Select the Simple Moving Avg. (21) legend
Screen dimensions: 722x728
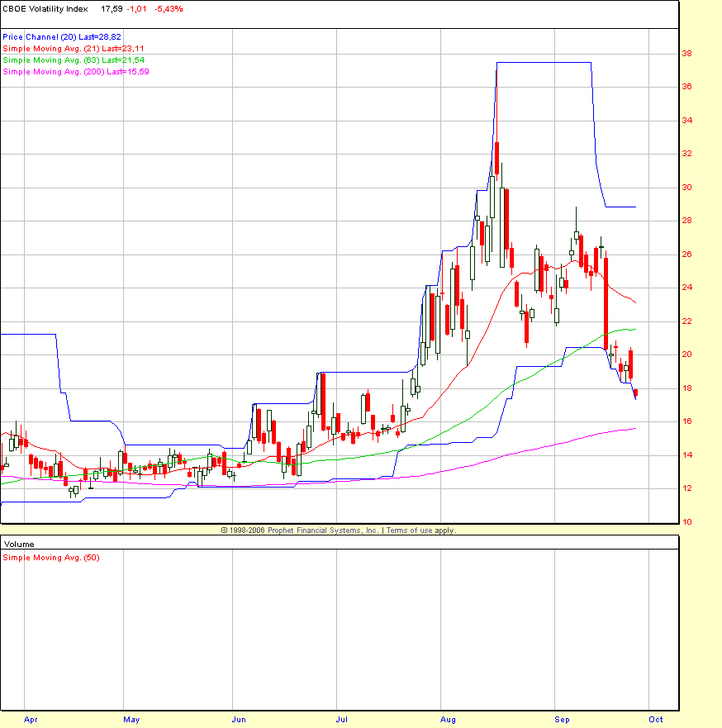74,49
